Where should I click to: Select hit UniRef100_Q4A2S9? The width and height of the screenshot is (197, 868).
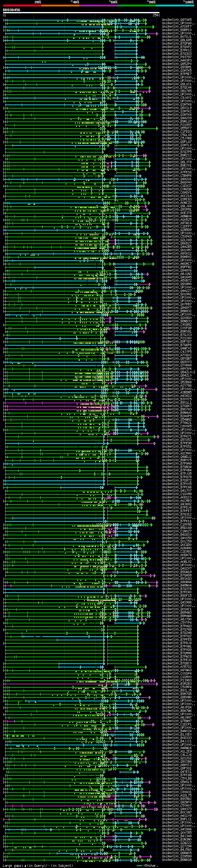(177, 118)
